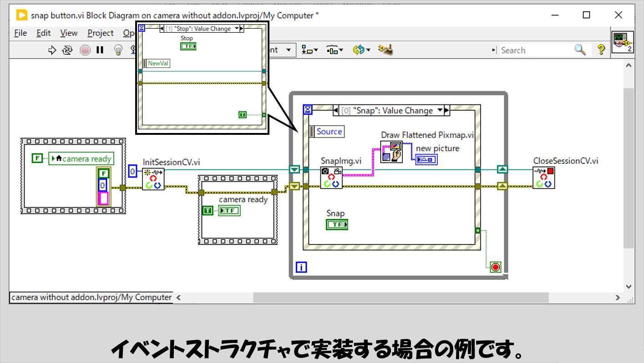The height and width of the screenshot is (363, 644).
Task: Show Context Help with the question mark
Action: click(601, 50)
